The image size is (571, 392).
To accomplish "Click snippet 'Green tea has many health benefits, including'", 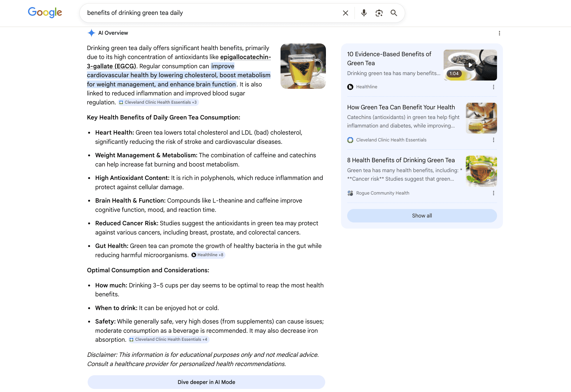I will [x=405, y=175].
